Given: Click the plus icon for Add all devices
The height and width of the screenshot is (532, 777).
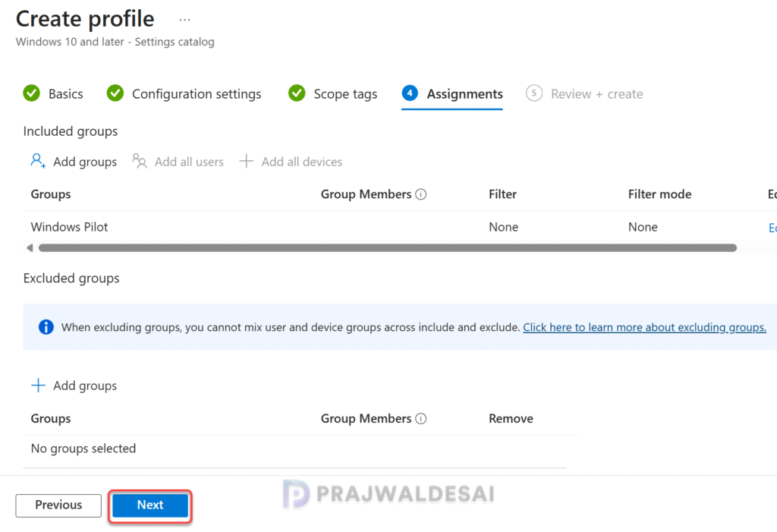Looking at the screenshot, I should [247, 161].
